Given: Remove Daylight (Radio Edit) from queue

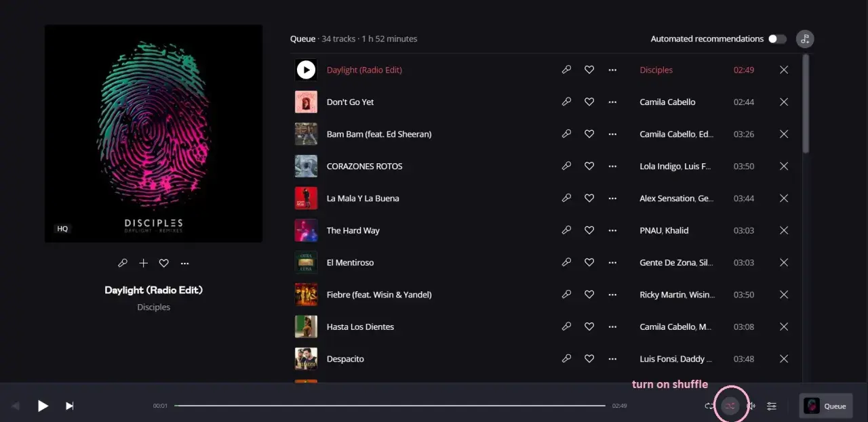Looking at the screenshot, I should pyautogui.click(x=784, y=70).
